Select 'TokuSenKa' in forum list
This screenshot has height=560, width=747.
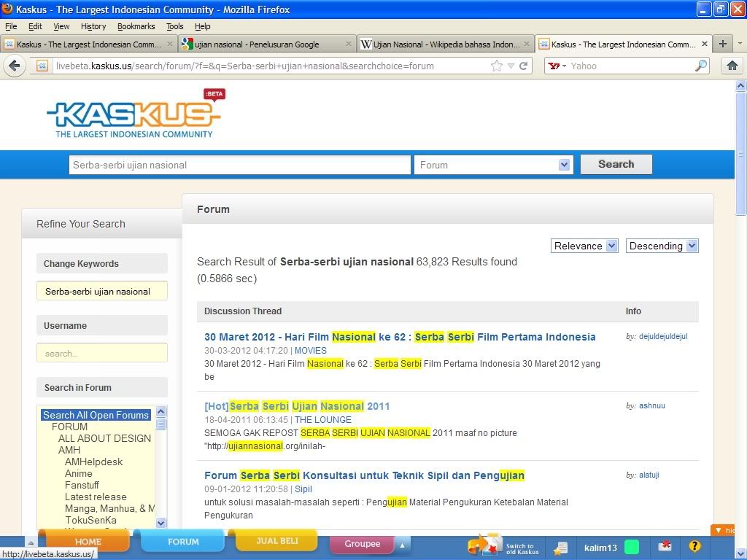pyautogui.click(x=91, y=520)
